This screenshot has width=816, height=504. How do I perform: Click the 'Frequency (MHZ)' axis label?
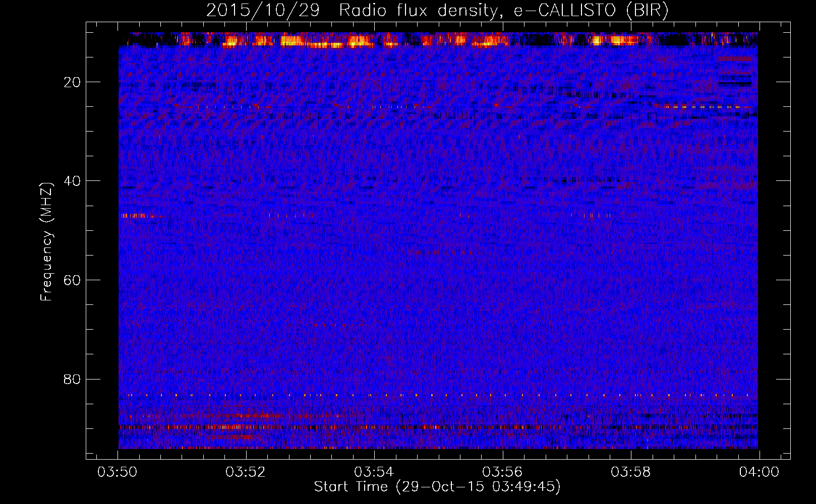[46, 242]
